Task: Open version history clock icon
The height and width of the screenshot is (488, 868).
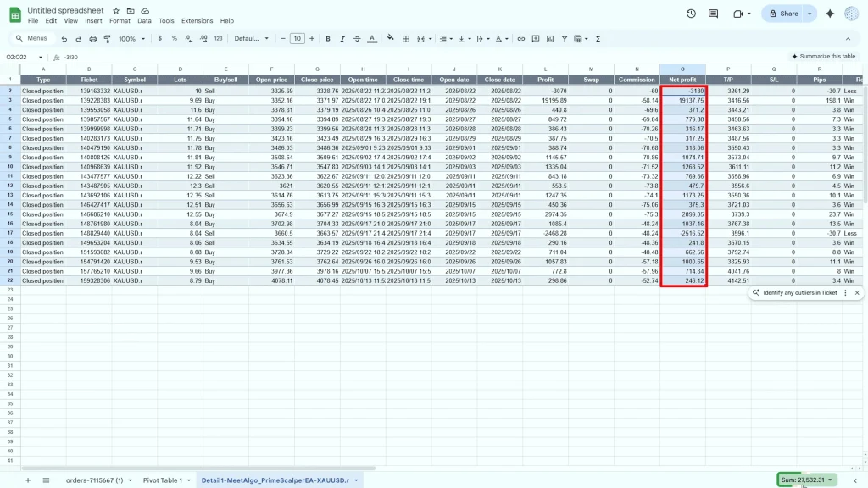Action: point(691,14)
